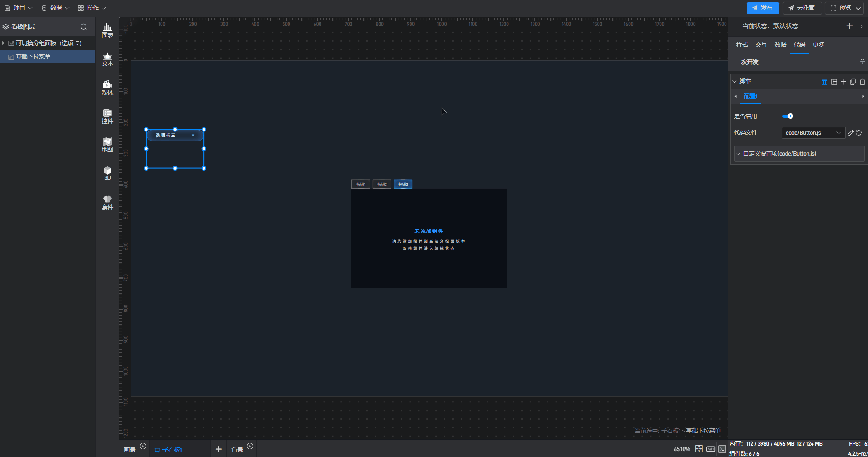Click the trash icon in 脚本 section
Image resolution: width=868 pixels, height=457 pixels.
coord(862,82)
